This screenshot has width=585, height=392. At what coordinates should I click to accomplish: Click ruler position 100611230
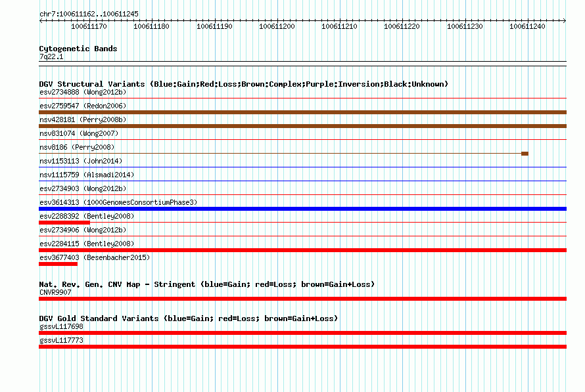465,26
